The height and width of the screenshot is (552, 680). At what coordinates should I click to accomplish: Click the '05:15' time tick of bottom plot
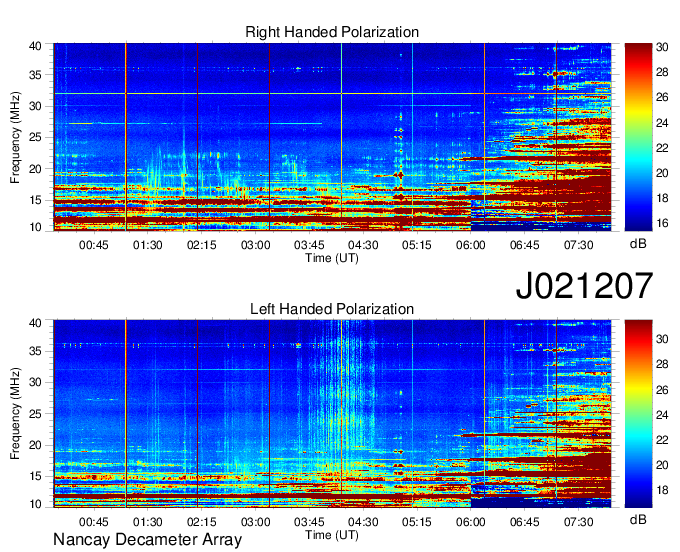(417, 522)
